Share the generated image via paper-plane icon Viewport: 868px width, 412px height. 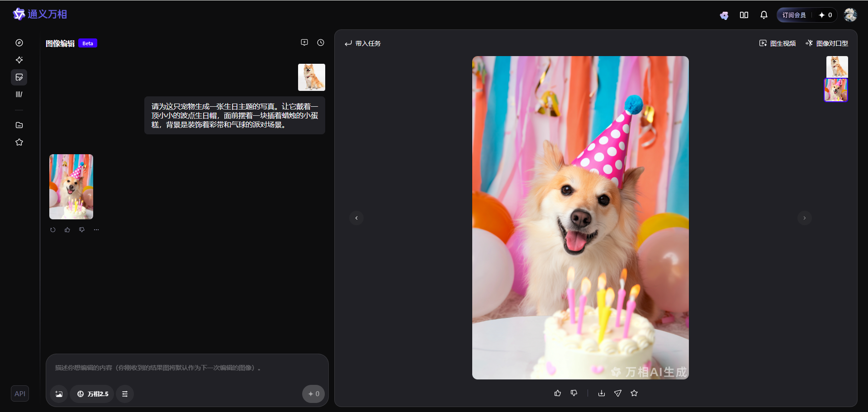617,393
